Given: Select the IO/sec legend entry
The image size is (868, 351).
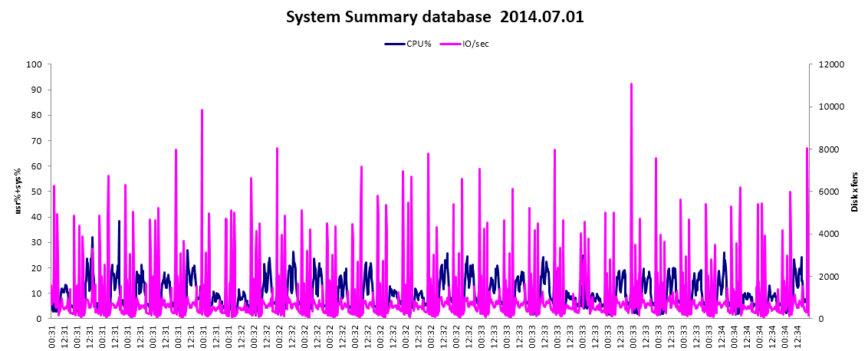Looking at the screenshot, I should pyautogui.click(x=475, y=44).
